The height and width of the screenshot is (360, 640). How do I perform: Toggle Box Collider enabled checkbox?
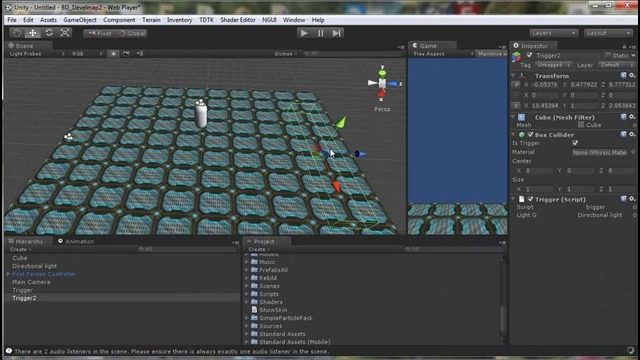coord(530,135)
